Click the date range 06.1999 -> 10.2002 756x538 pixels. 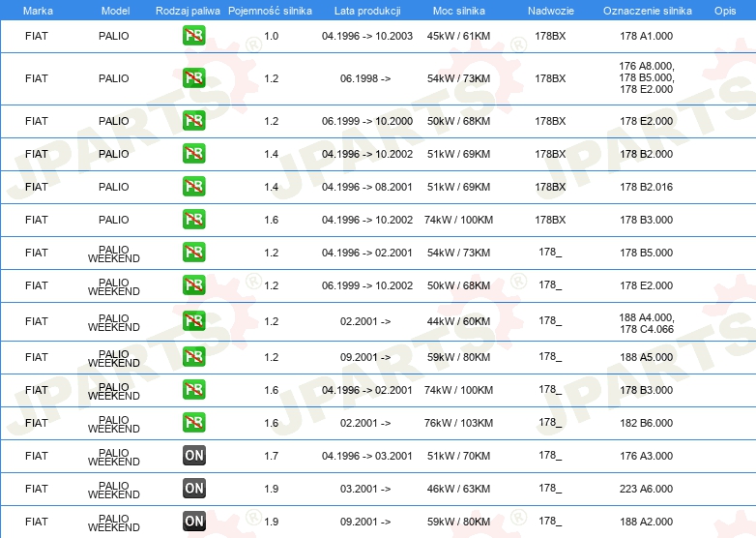click(367, 285)
